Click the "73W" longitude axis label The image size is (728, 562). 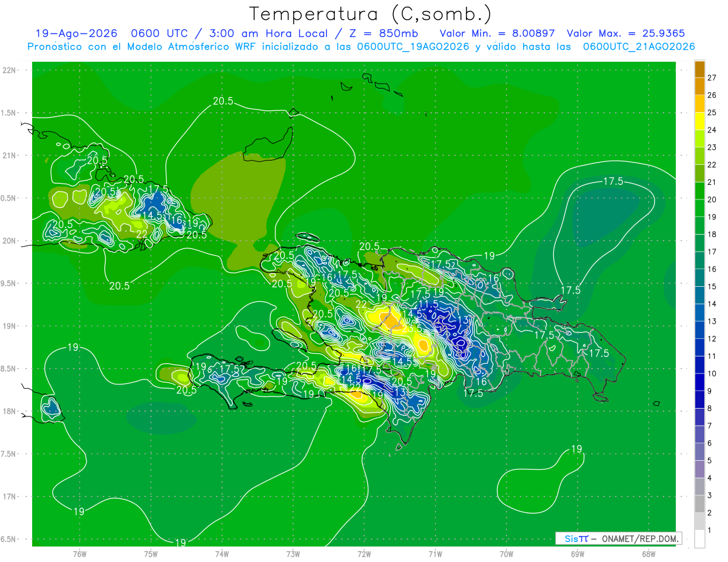pyautogui.click(x=293, y=554)
